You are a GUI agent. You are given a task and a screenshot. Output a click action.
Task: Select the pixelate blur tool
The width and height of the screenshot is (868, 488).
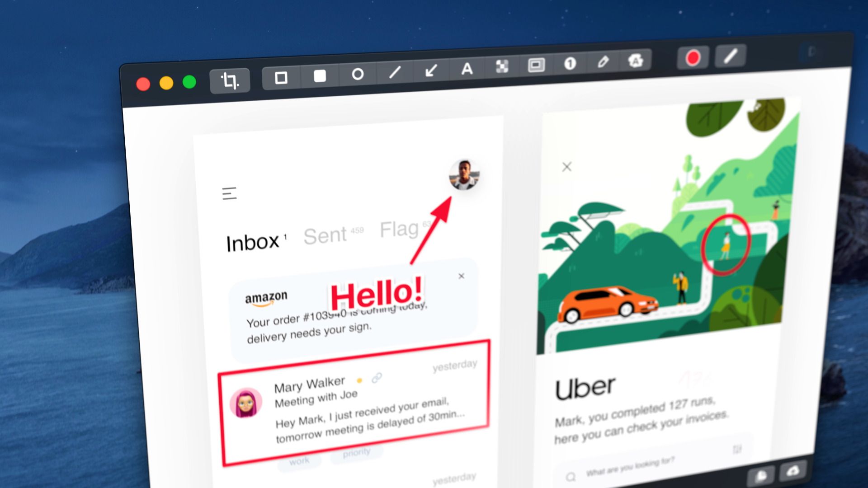[502, 66]
